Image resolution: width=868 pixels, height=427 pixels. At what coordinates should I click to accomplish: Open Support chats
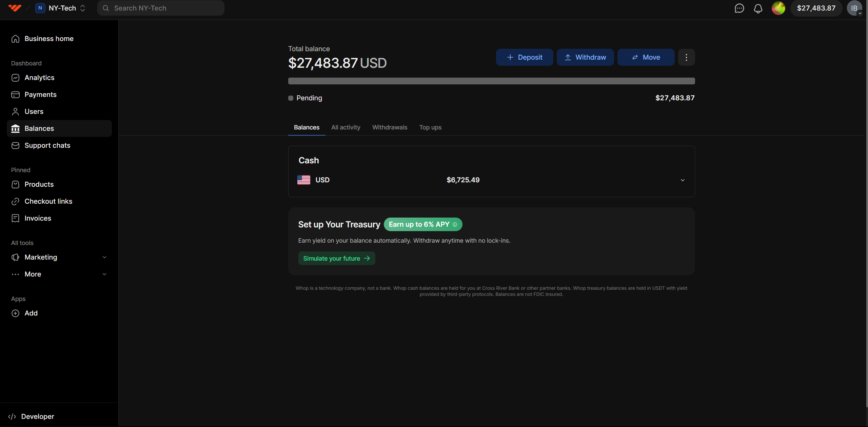[47, 145]
